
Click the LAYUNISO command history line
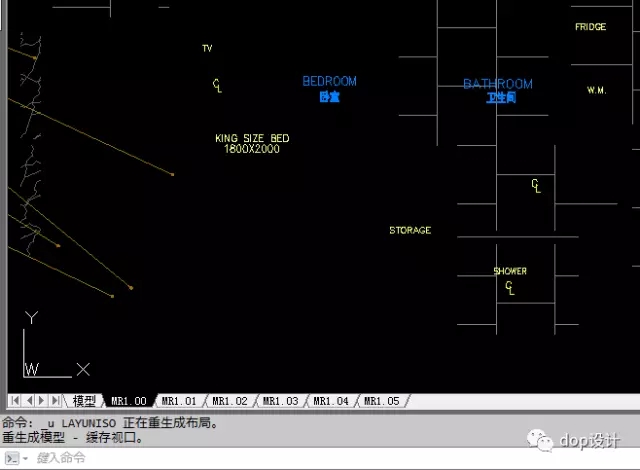[110, 423]
